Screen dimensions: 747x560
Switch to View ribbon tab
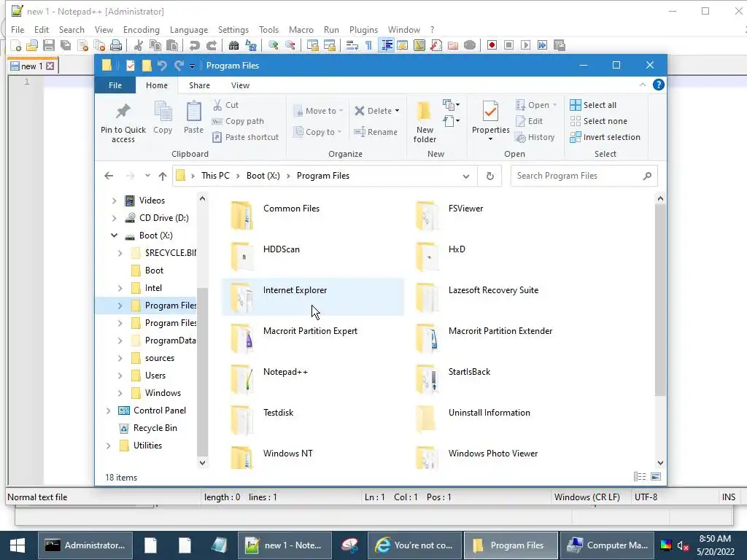240,85
